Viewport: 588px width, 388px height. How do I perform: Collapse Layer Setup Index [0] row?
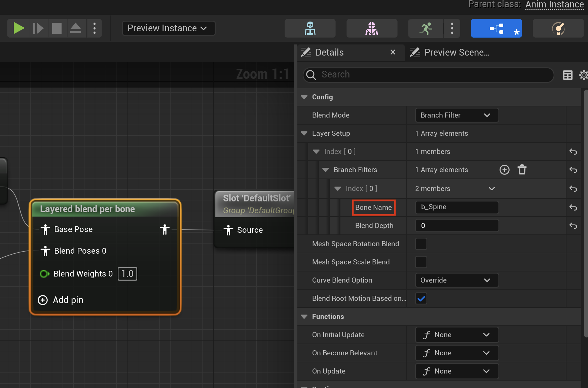316,152
